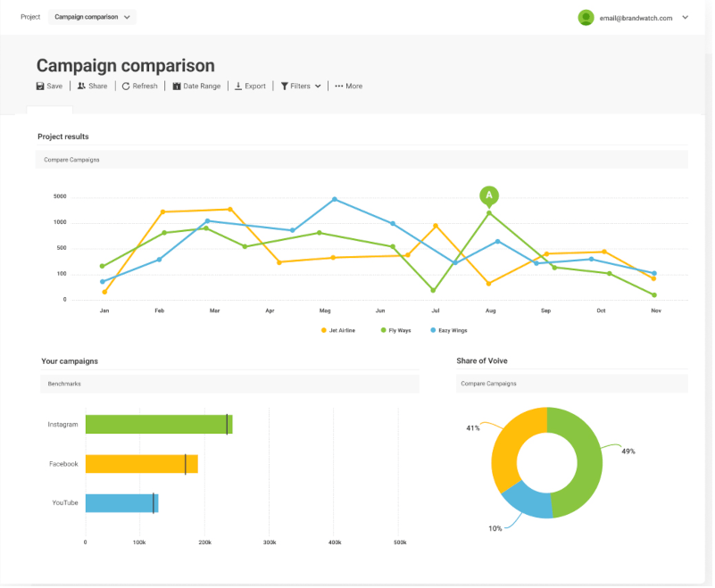
Task: Click the Export download icon
Action: [x=238, y=87]
